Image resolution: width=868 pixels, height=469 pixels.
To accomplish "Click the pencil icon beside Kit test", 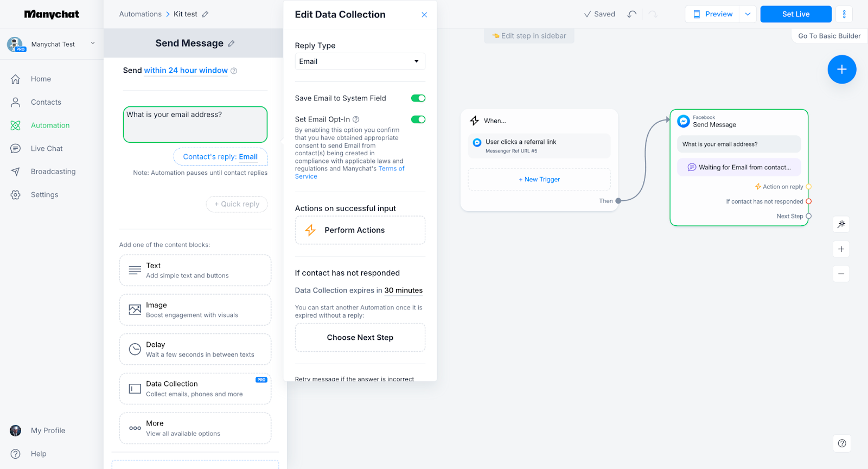I will tap(205, 14).
